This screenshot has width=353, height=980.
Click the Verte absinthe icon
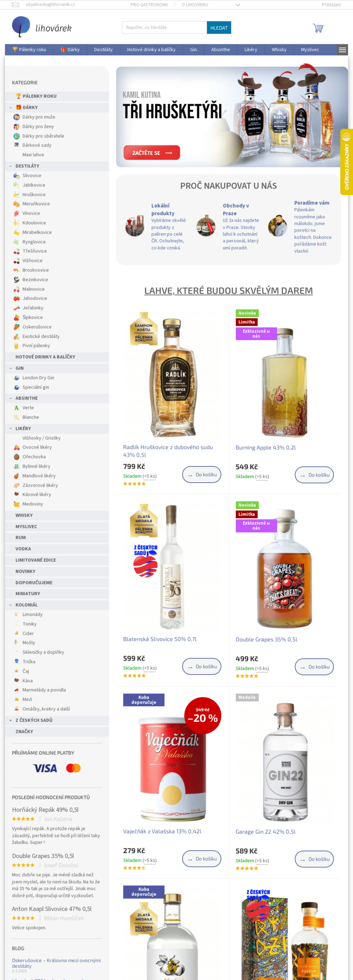[16, 408]
